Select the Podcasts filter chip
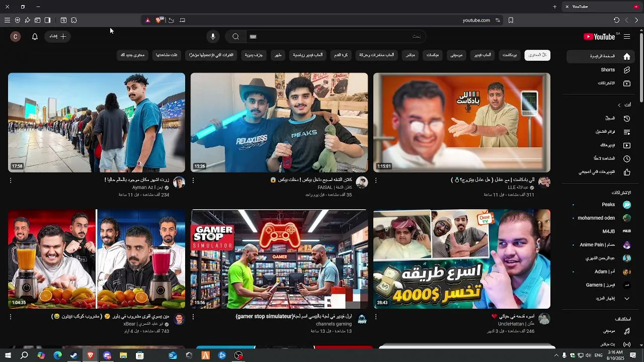 click(x=510, y=55)
